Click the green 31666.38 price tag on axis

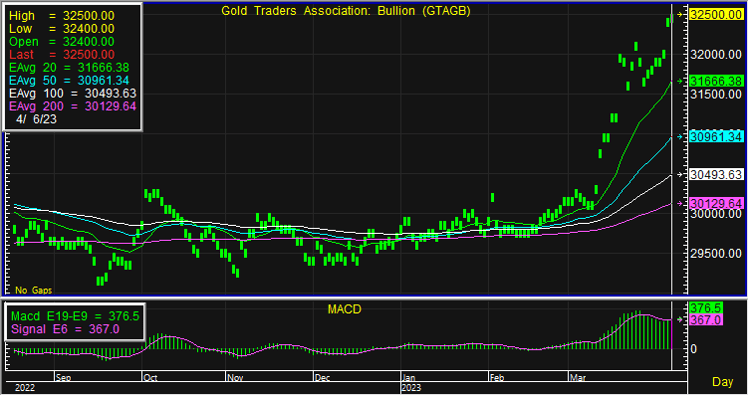[716, 81]
